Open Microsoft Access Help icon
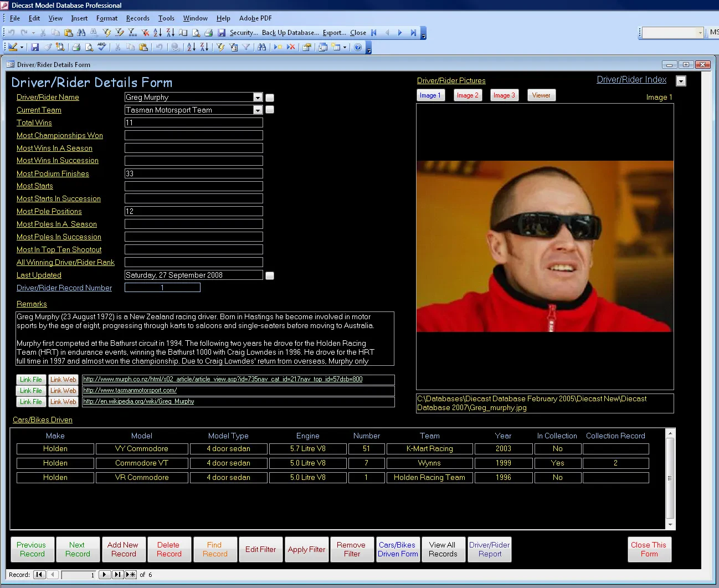The height and width of the screenshot is (588, 719). [x=358, y=47]
